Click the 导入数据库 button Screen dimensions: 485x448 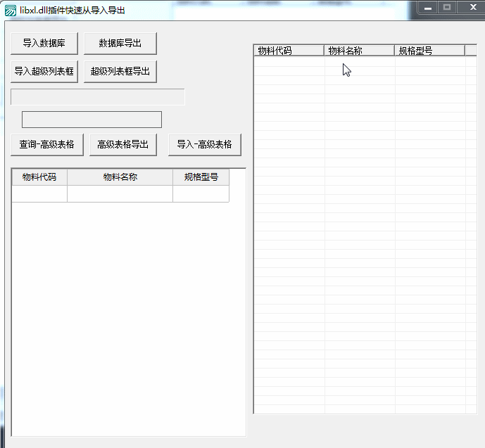[x=44, y=44]
